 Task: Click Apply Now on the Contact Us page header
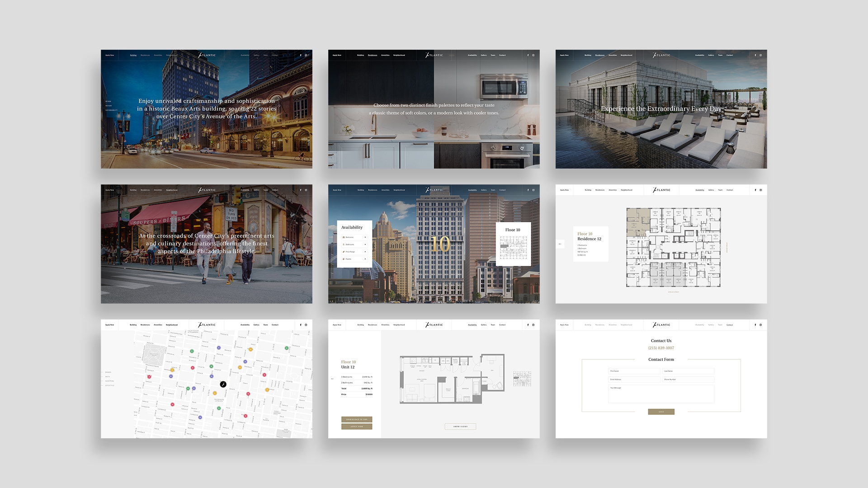point(565,325)
